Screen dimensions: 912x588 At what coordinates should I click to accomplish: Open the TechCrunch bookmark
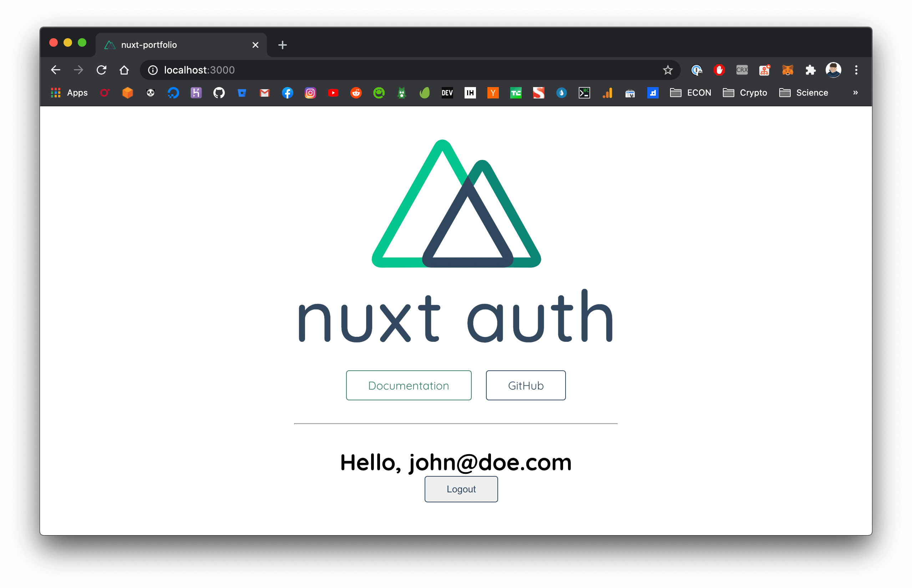(x=516, y=92)
